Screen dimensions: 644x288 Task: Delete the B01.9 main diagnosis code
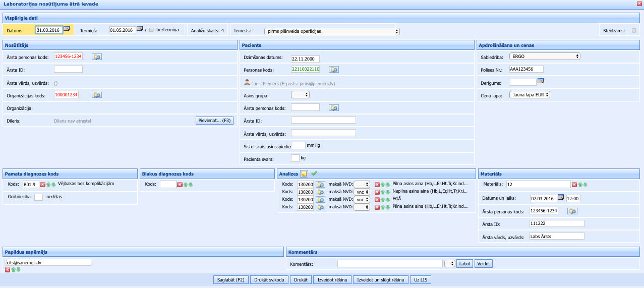click(42, 185)
